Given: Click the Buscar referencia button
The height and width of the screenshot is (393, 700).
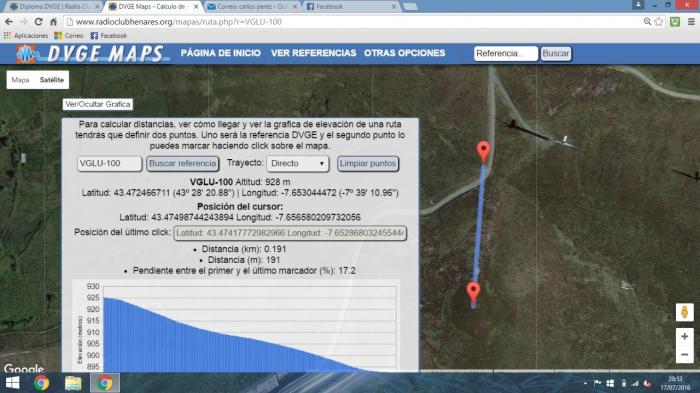Looking at the screenshot, I should (x=183, y=163).
